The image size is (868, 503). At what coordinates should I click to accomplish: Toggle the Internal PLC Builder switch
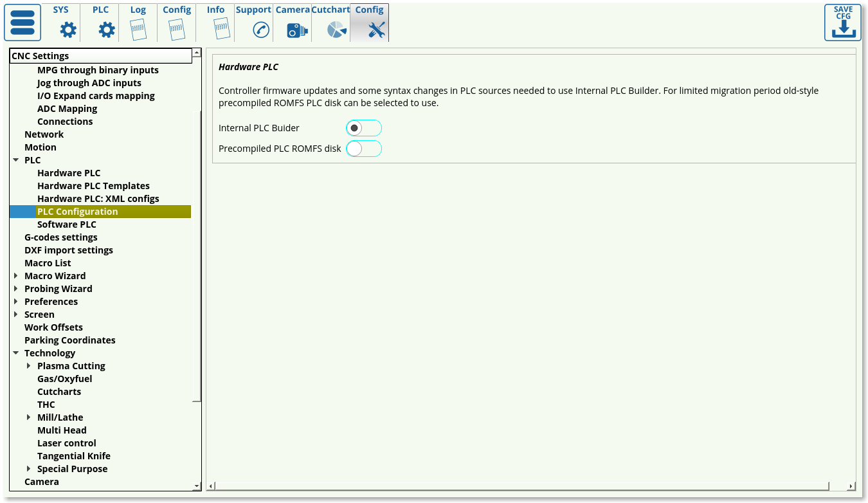coord(363,128)
